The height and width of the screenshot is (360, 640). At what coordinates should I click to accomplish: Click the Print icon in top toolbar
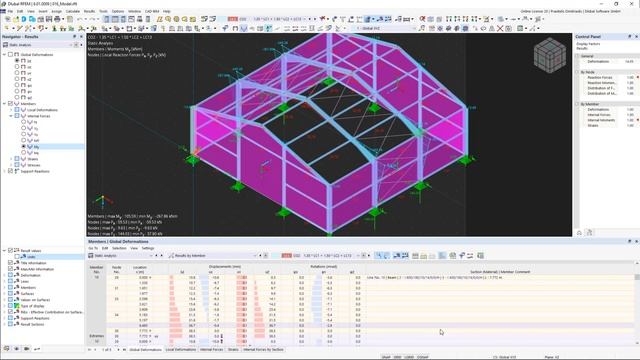coord(57,19)
